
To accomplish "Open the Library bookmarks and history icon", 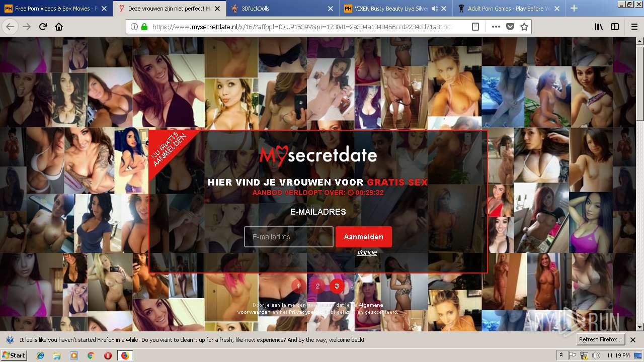I will (599, 27).
